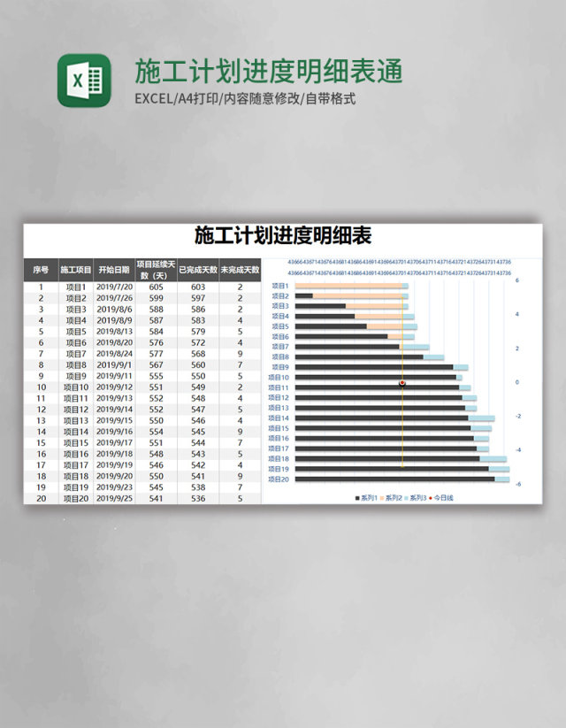Click the duration value 567
Image resolution: width=566 pixels, height=728 pixels.
156,365
